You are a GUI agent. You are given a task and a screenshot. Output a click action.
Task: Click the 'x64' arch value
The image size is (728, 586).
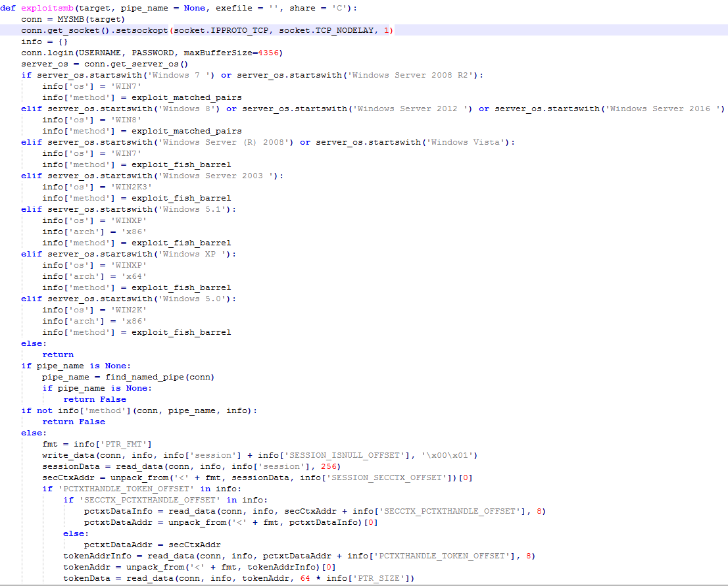[133, 276]
